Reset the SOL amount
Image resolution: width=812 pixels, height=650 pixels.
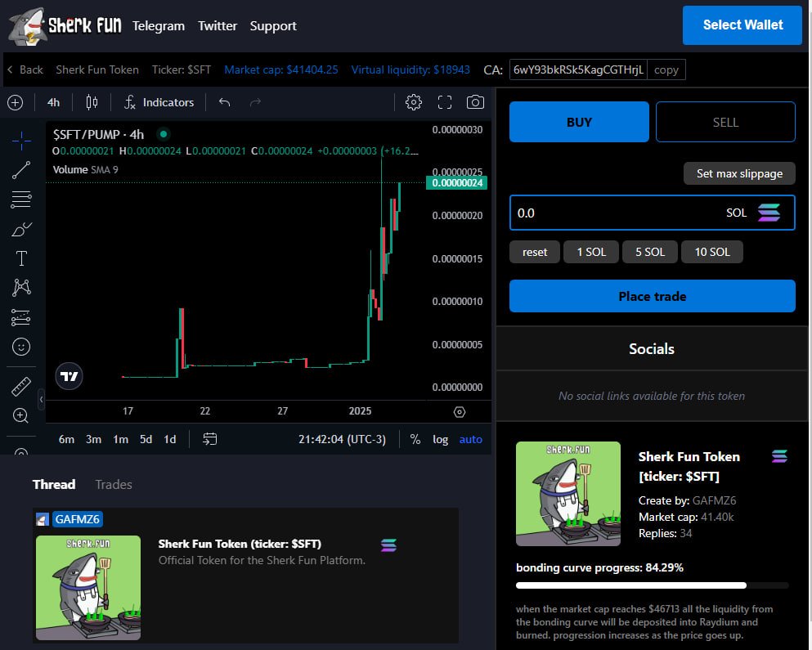tap(535, 252)
